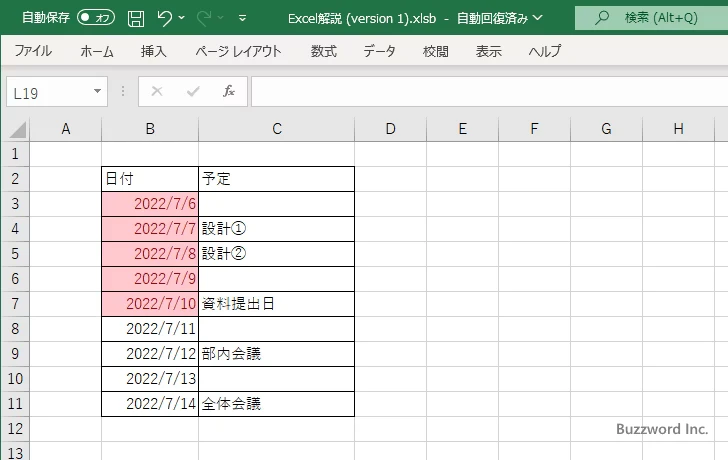Select column F header
This screenshot has width=728, height=460.
(534, 129)
